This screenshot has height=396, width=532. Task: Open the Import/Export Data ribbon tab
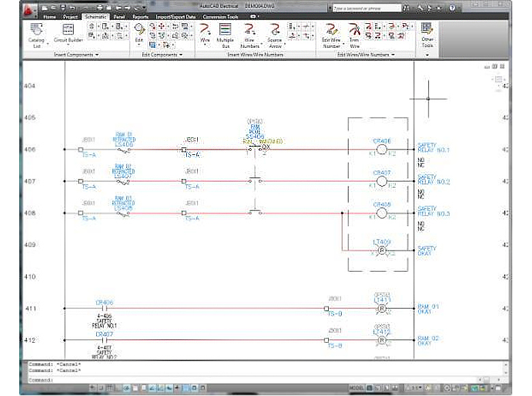click(x=175, y=16)
